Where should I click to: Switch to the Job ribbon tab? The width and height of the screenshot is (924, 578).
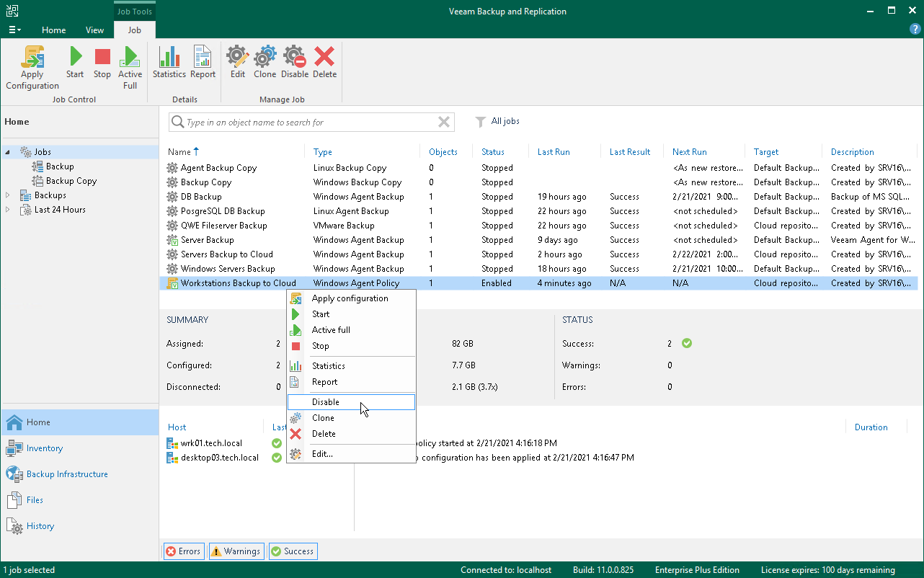click(135, 30)
